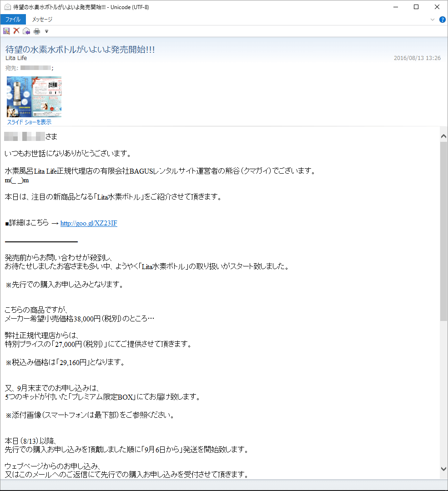This screenshot has width=448, height=491.
Task: Click the scrollbar up arrow
Action: (443, 136)
